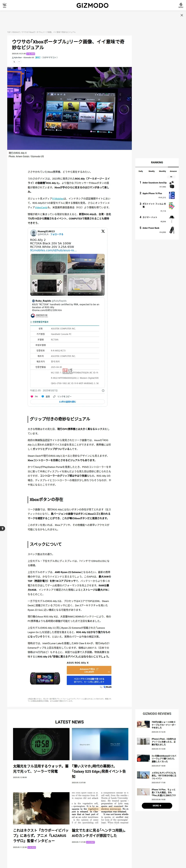Follow Huang514613 via フォローする
The image size is (186, 868).
(57, 234)
